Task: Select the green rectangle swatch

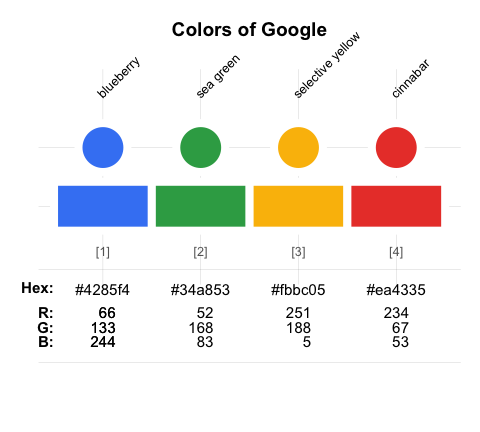Action: pos(200,206)
